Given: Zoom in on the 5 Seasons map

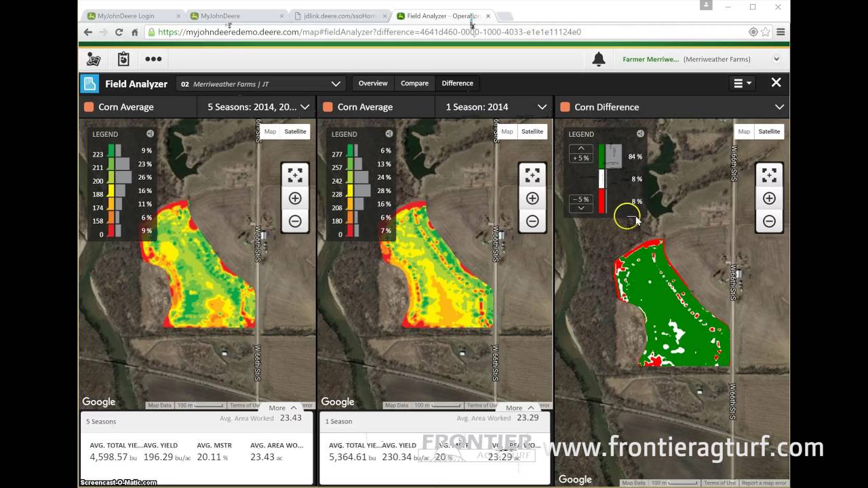Looking at the screenshot, I should pos(295,199).
